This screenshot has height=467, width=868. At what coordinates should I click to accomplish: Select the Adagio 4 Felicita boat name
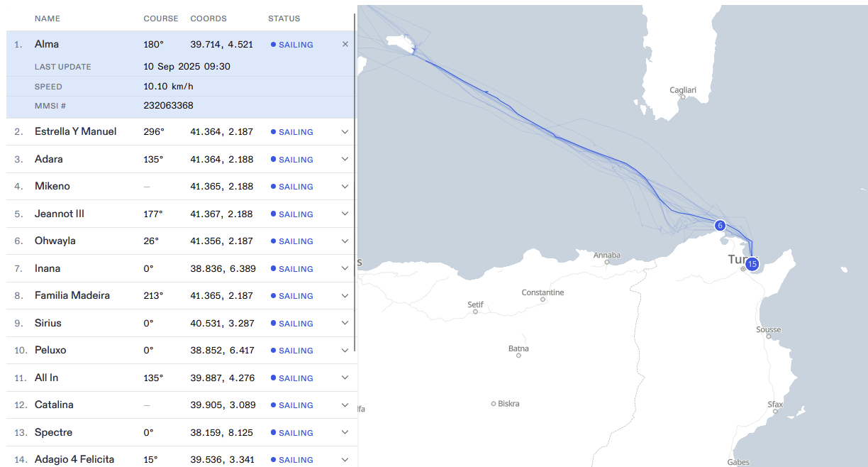[x=74, y=459]
